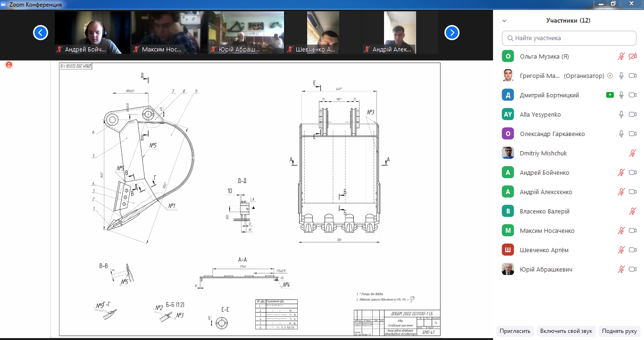Click Дмитрий Бортницкий's microphone icon
644x340 pixels.
621,95
